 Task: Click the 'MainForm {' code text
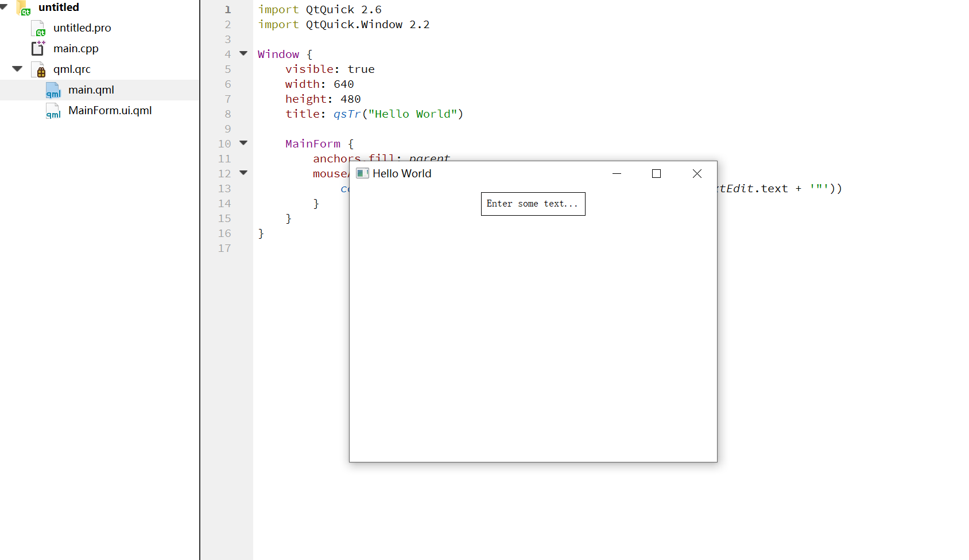320,144
